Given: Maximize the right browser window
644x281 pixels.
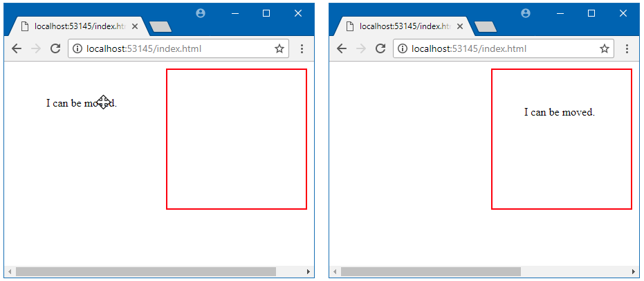Looking at the screenshot, I should [591, 13].
